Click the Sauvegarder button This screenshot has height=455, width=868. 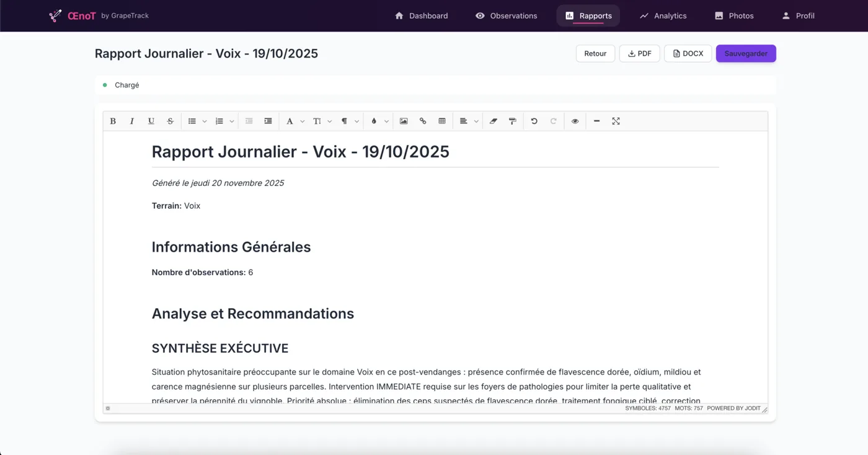(x=746, y=53)
